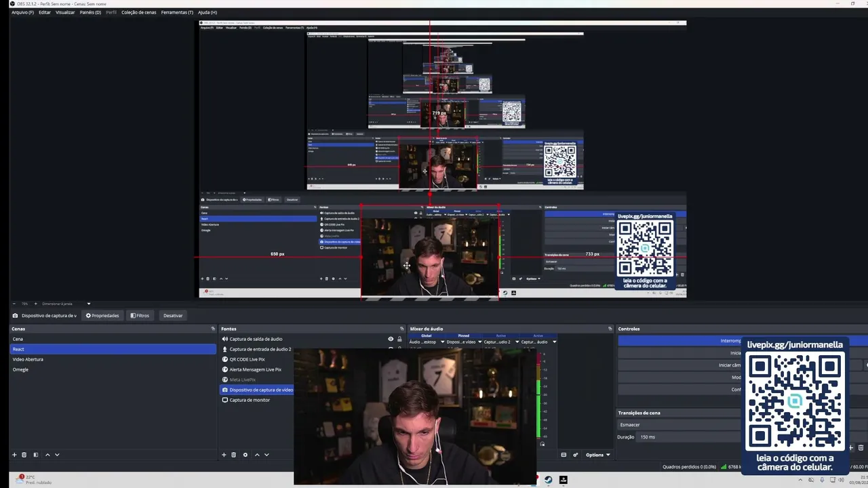Viewport: 868px width, 488px height.
Task: Open the Editar menu
Action: point(45,12)
